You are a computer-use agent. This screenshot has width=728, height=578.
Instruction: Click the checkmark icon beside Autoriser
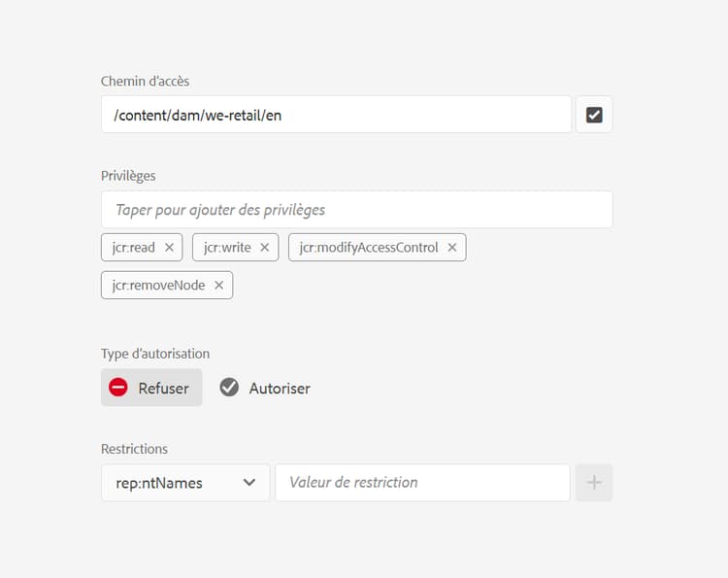pos(229,388)
